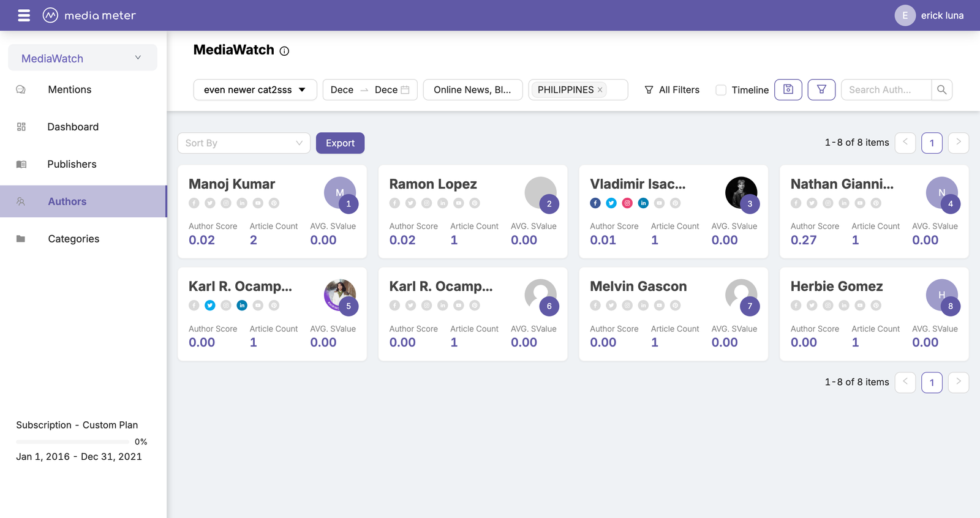Screen dimensions: 980x518
Task: Go to bottom pagination previous page
Action: pos(905,382)
